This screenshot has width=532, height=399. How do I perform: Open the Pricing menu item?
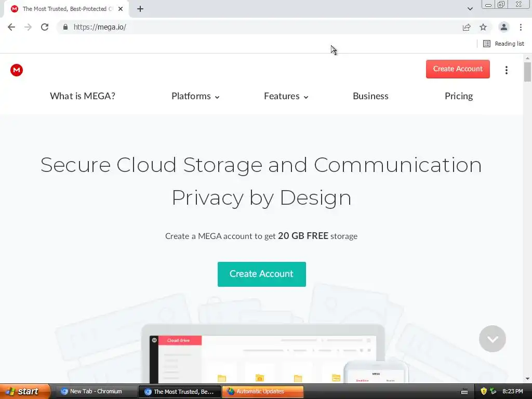(459, 96)
